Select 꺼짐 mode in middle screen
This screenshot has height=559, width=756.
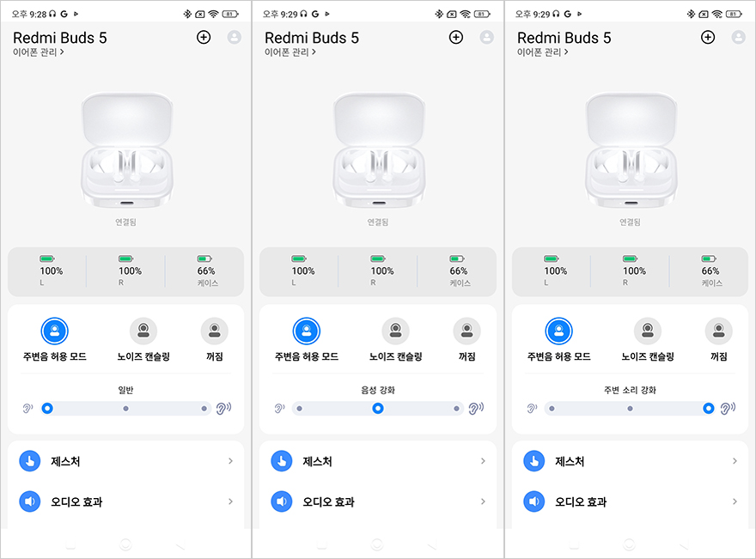tap(467, 331)
